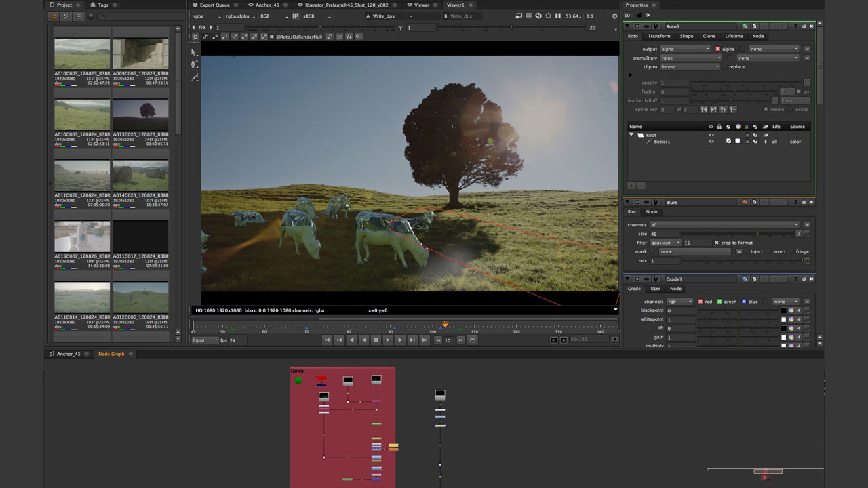Open the Grade3 User tab
This screenshot has height=488, width=868.
pyautogui.click(x=656, y=289)
